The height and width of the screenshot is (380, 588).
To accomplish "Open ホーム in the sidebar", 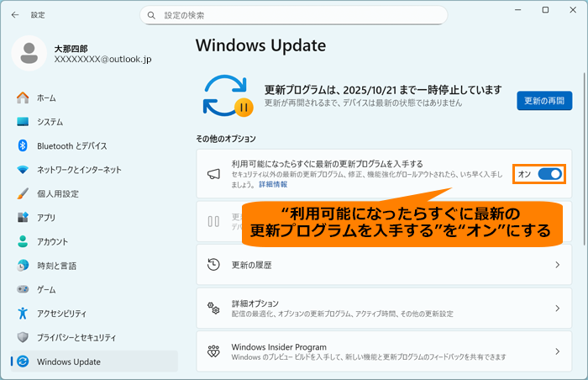I will coord(94,98).
